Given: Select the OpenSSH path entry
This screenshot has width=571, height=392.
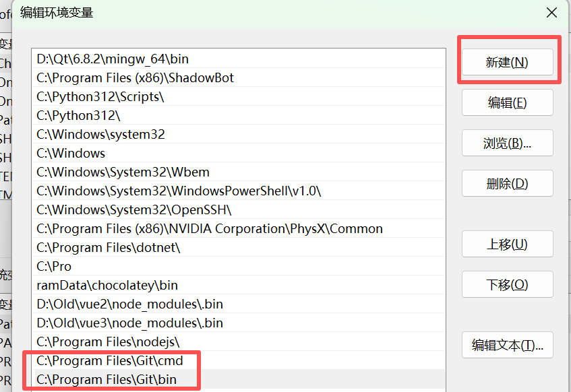Looking at the screenshot, I should [133, 210].
